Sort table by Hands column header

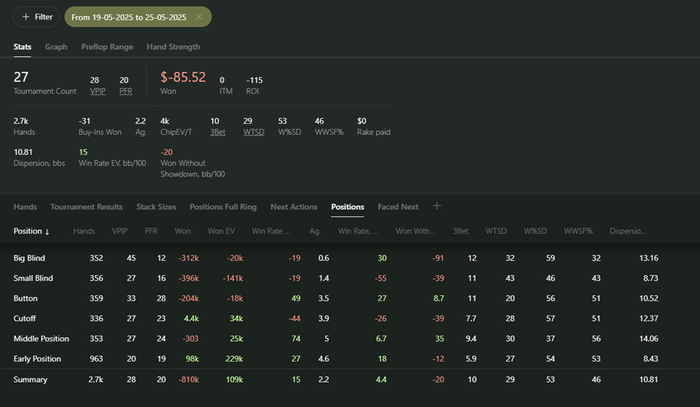[x=84, y=231]
